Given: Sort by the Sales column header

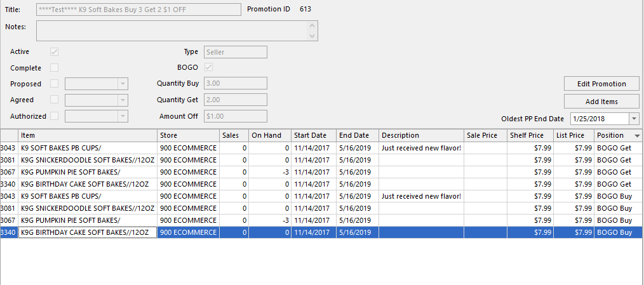Looking at the screenshot, I should (234, 135).
